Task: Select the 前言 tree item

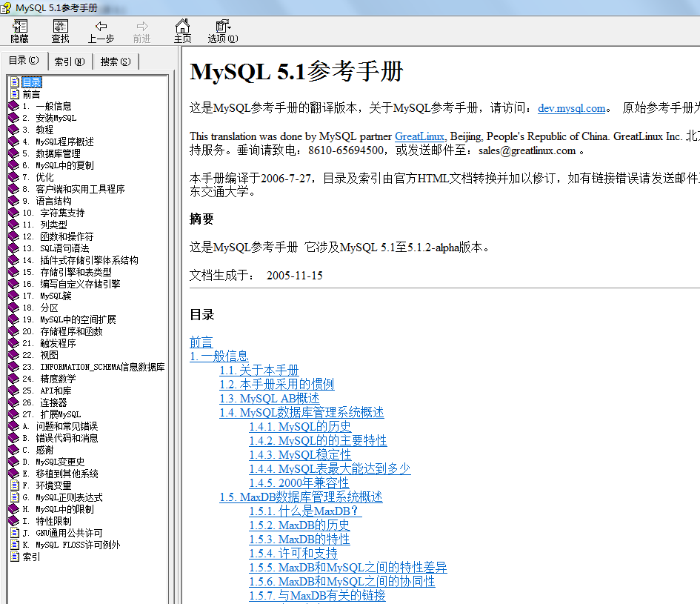Action: click(x=31, y=94)
